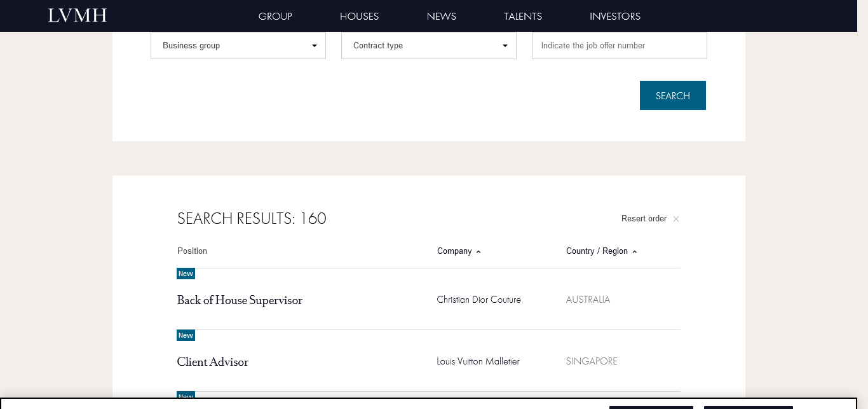The height and width of the screenshot is (409, 868).
Task: Open the GROUP menu
Action: pyautogui.click(x=275, y=17)
